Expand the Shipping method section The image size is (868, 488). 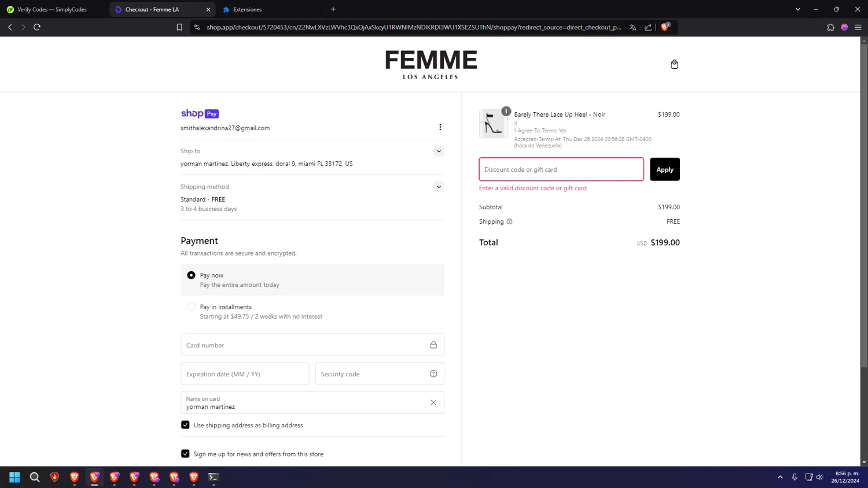(439, 187)
